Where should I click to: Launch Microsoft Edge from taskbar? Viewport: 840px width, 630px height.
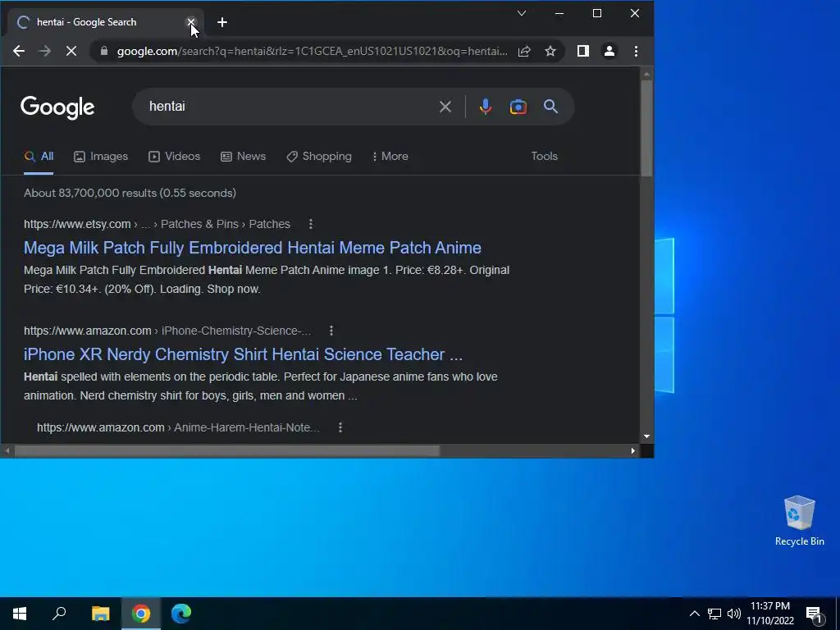click(x=181, y=614)
